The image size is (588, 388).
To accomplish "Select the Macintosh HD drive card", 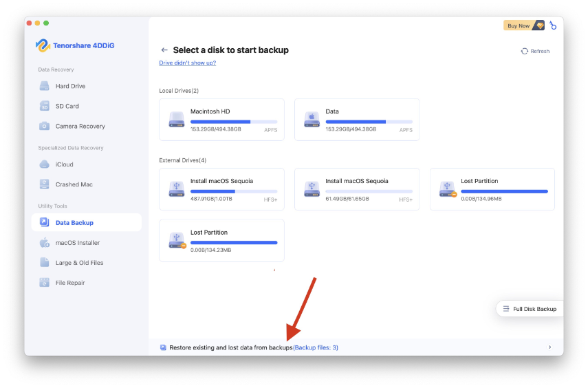I will tap(221, 120).
